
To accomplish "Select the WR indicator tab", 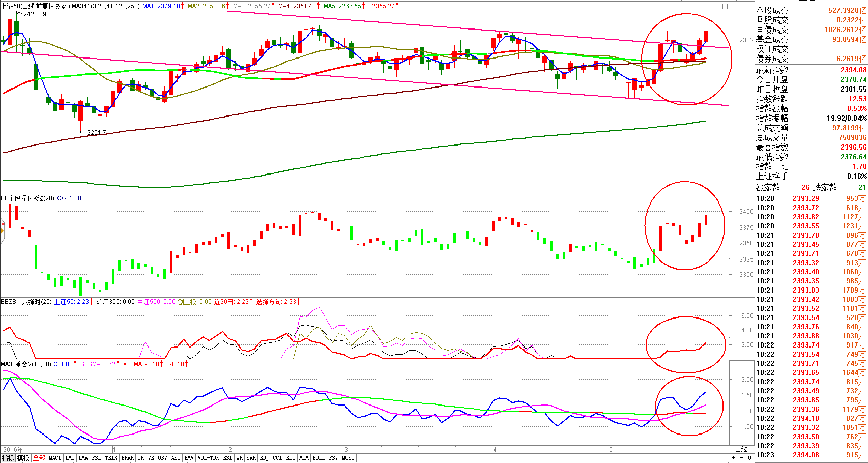I will [x=240, y=458].
